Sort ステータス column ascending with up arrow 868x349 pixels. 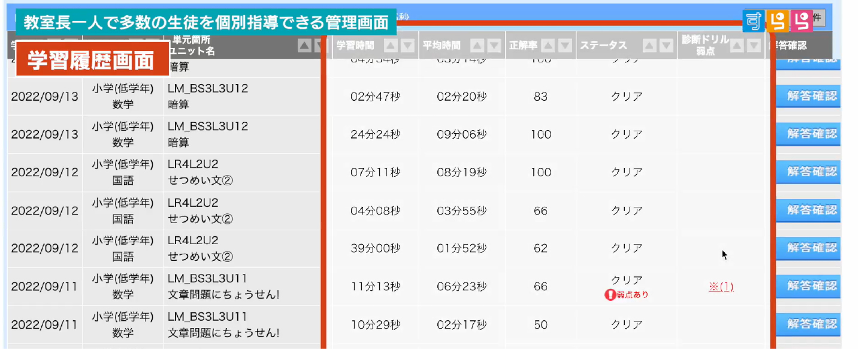[x=649, y=46]
